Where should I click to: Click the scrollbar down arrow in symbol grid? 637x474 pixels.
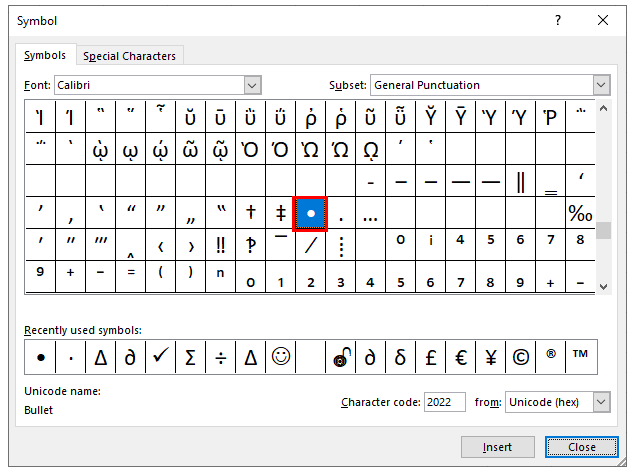[603, 286]
